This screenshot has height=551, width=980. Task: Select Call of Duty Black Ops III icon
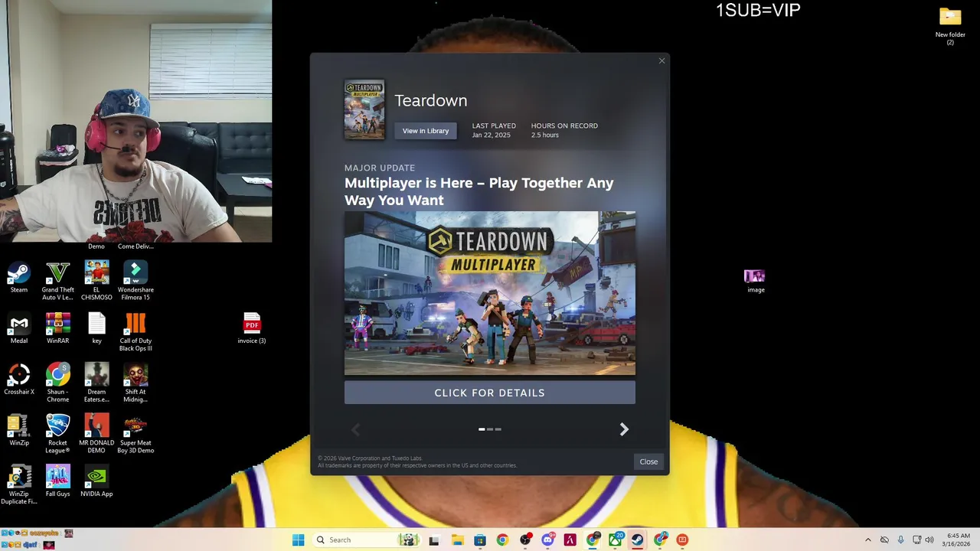click(x=136, y=332)
